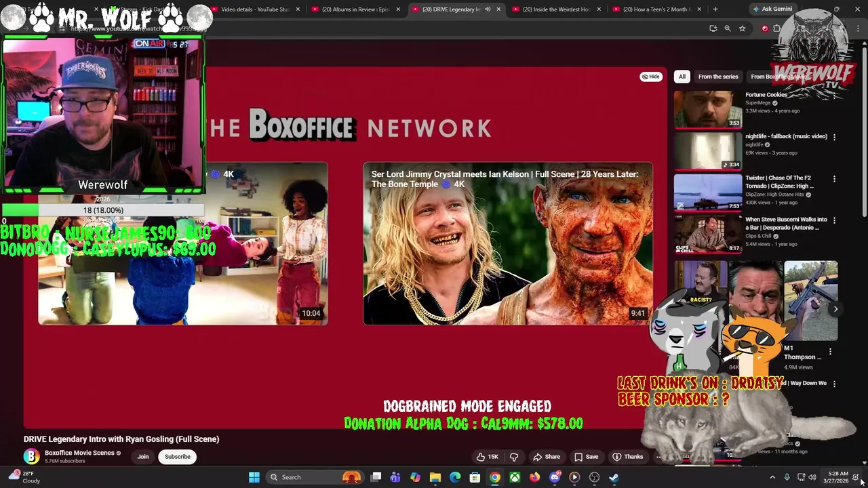This screenshot has height=488, width=868.
Task: Play the end-screen video with 10:04 duration
Action: [x=183, y=244]
